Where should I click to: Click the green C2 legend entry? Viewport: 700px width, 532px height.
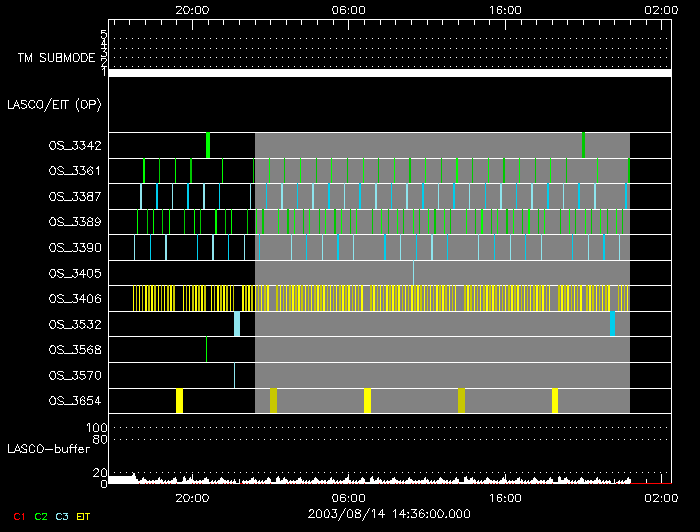point(40,516)
